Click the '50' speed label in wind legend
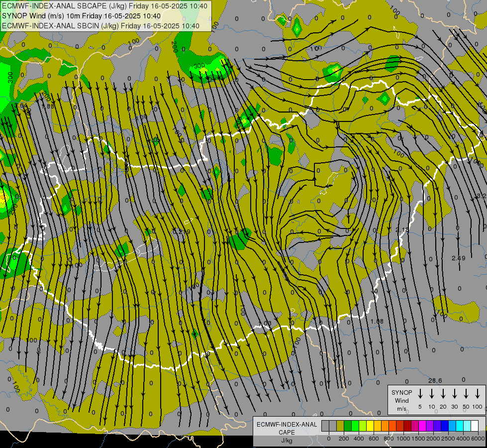 point(466,407)
